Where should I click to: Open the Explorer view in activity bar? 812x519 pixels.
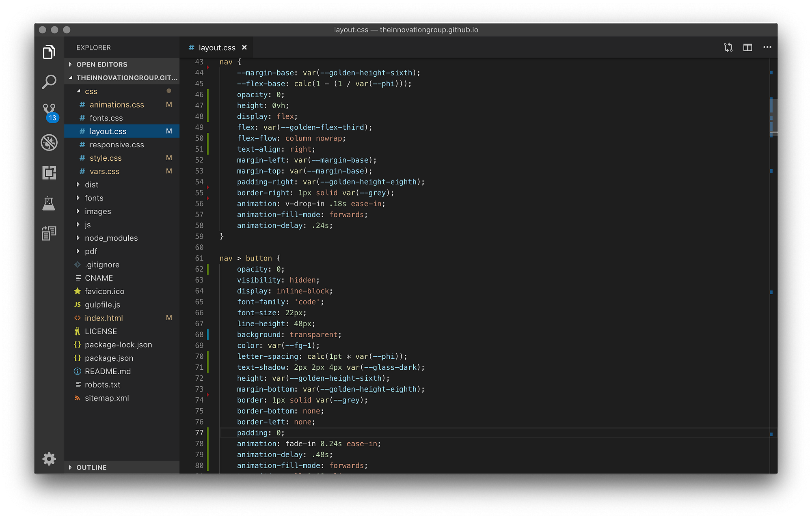[x=49, y=52]
